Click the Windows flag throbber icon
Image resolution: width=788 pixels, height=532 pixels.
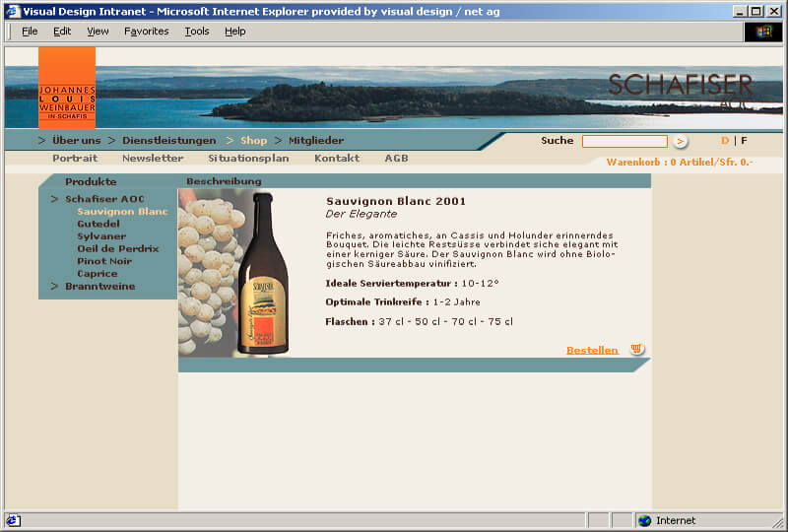[762, 32]
